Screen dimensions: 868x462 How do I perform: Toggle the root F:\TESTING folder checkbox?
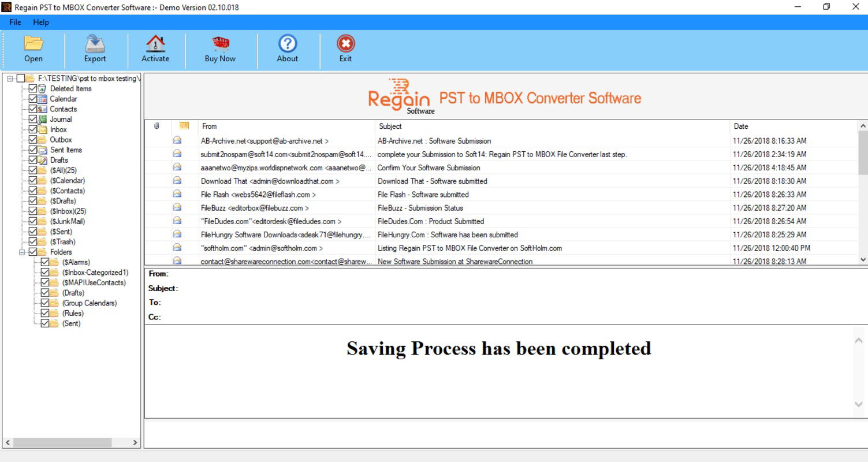[x=21, y=79]
